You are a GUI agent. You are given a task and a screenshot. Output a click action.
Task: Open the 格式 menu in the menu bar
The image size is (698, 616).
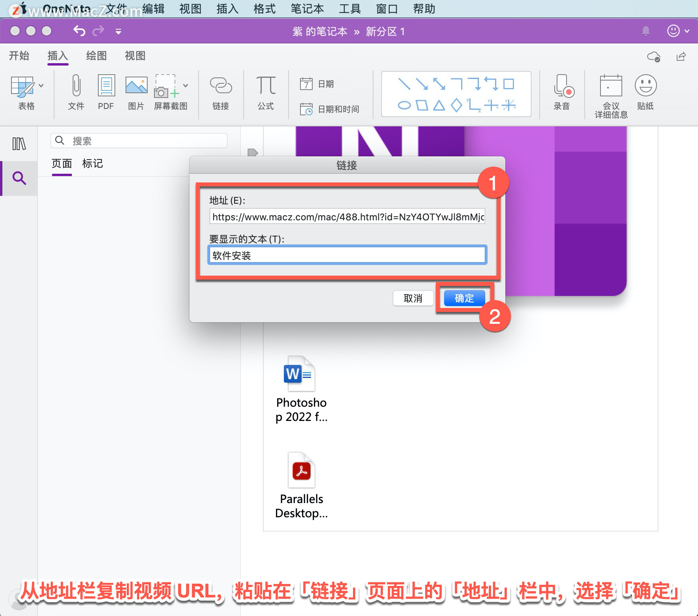(265, 9)
